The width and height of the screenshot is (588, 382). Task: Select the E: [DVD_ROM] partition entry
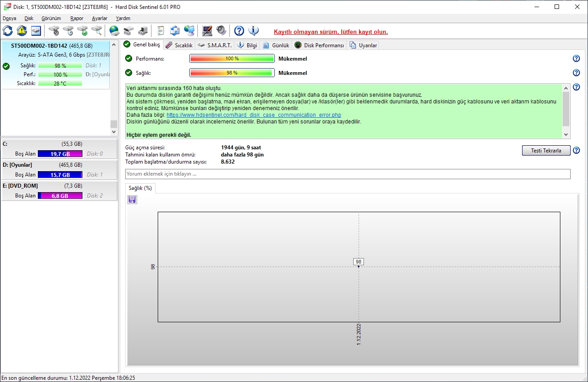[x=60, y=191]
